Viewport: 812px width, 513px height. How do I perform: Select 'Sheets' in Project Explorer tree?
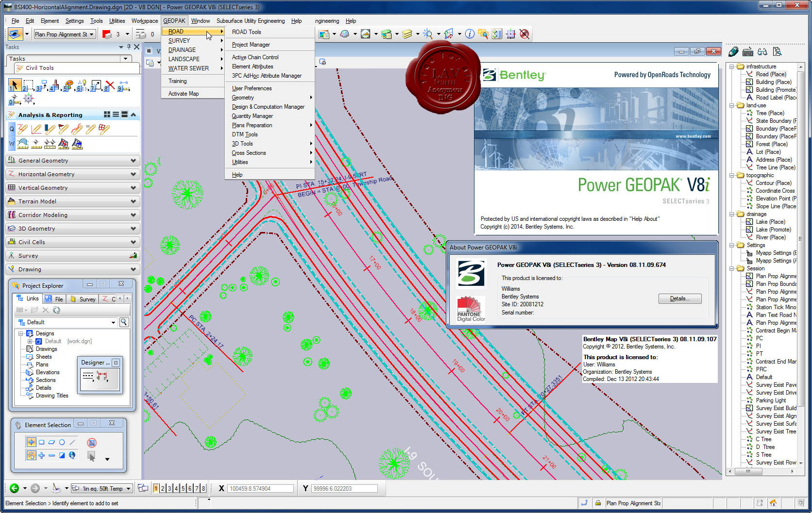pos(44,357)
